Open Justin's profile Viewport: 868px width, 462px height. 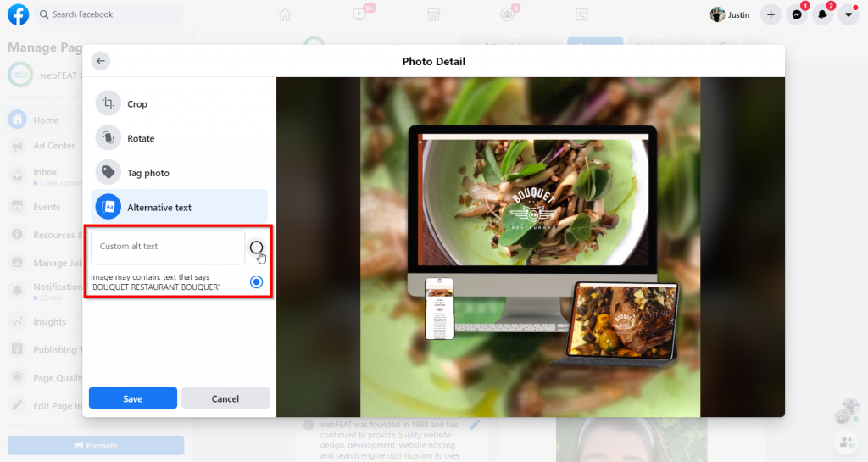pos(730,15)
